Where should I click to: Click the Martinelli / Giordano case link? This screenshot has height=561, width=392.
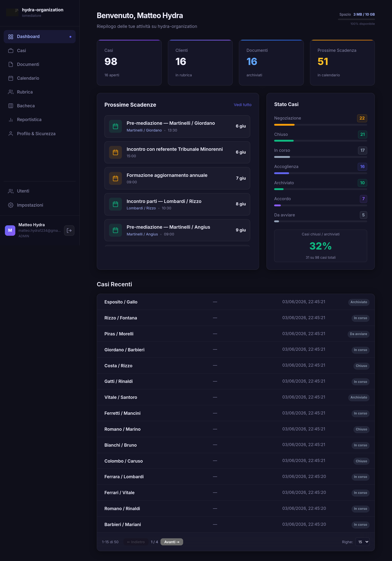144,130
